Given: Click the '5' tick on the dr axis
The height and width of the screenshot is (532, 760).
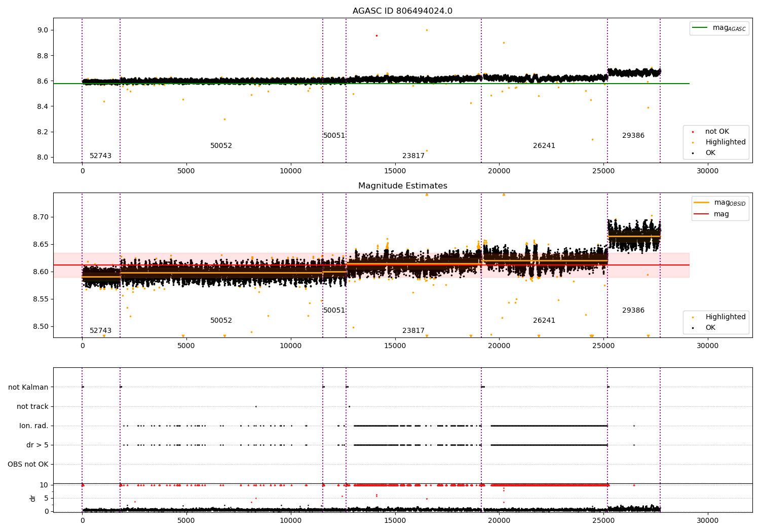Looking at the screenshot, I should tap(46, 498).
